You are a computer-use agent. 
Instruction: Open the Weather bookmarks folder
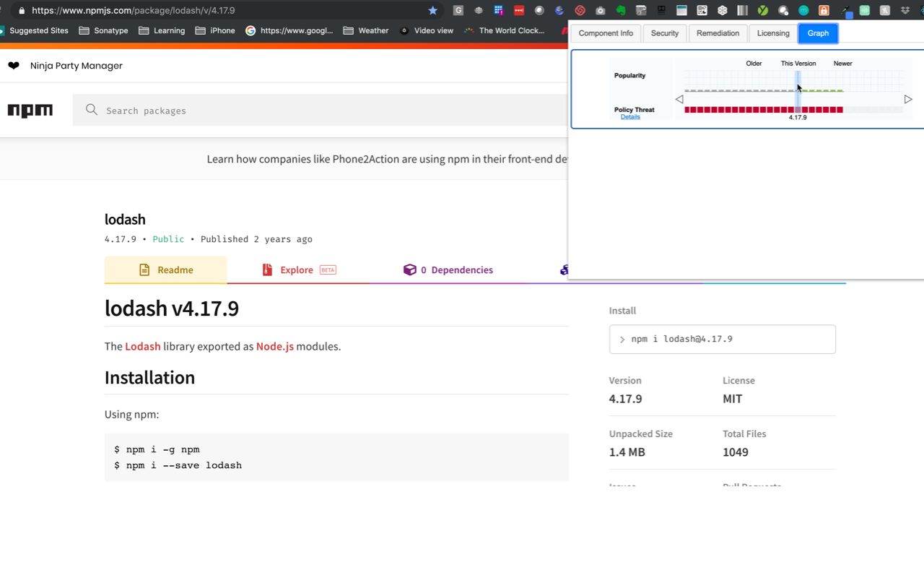[366, 30]
